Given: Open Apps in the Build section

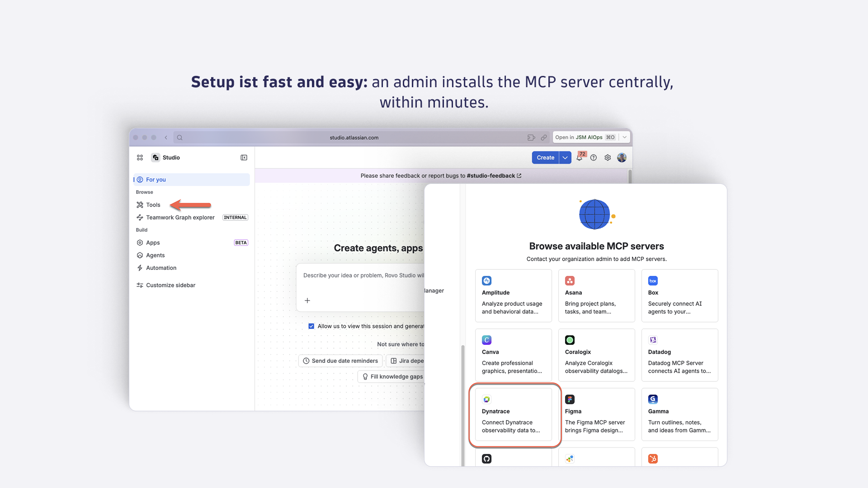Looking at the screenshot, I should 153,243.
